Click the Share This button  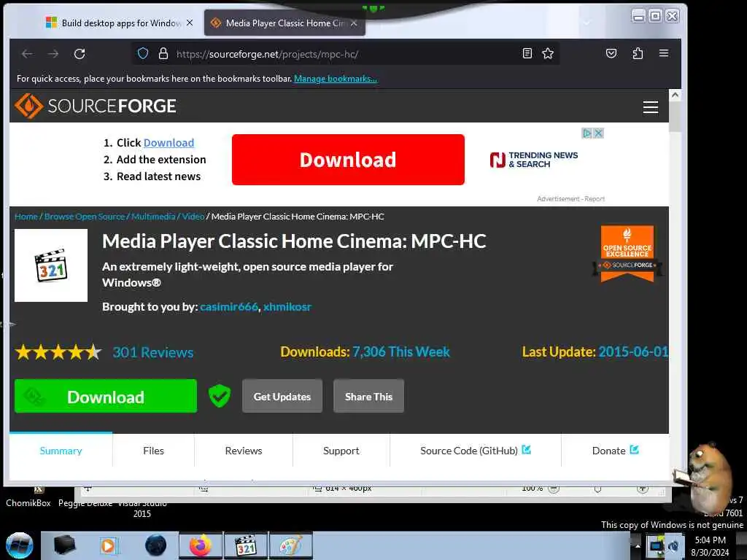(368, 396)
